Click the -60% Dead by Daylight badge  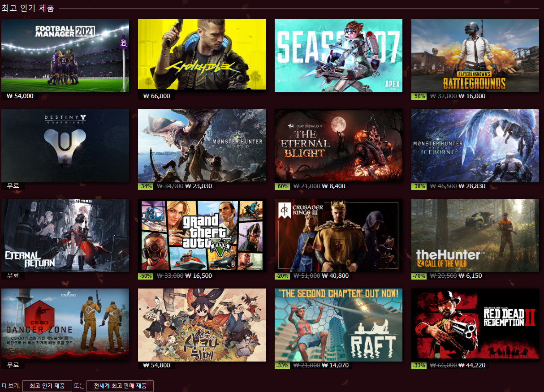click(282, 186)
